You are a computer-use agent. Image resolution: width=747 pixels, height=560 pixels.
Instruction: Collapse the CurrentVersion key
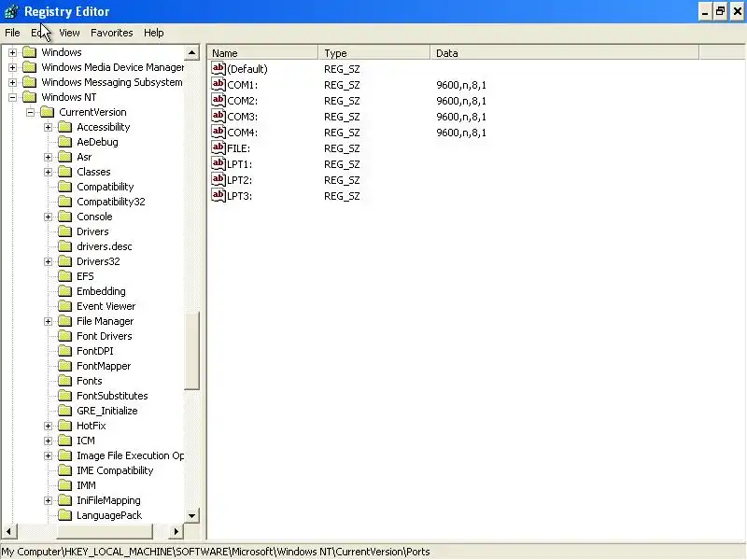(31, 112)
